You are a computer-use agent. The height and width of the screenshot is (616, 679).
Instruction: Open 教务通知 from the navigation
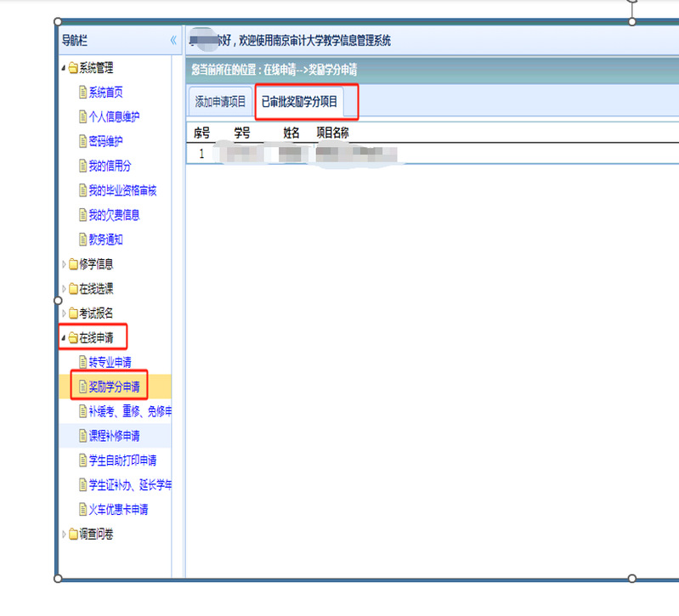105,240
